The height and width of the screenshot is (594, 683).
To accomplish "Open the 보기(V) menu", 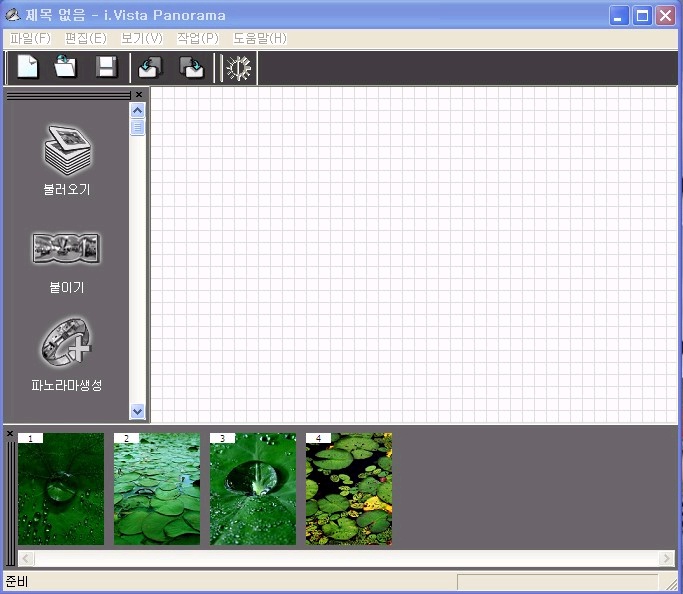I will [x=141, y=38].
